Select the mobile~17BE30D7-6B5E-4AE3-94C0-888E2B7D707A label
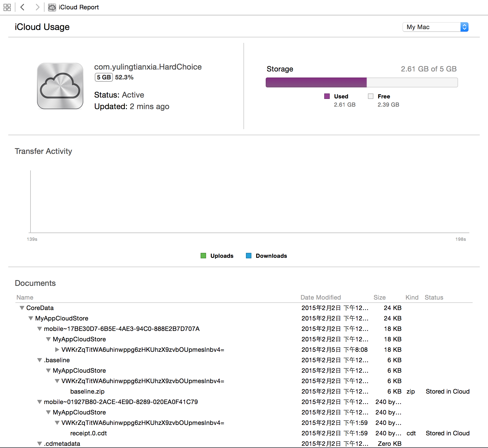Viewport: 488px width, 448px height. point(122,329)
